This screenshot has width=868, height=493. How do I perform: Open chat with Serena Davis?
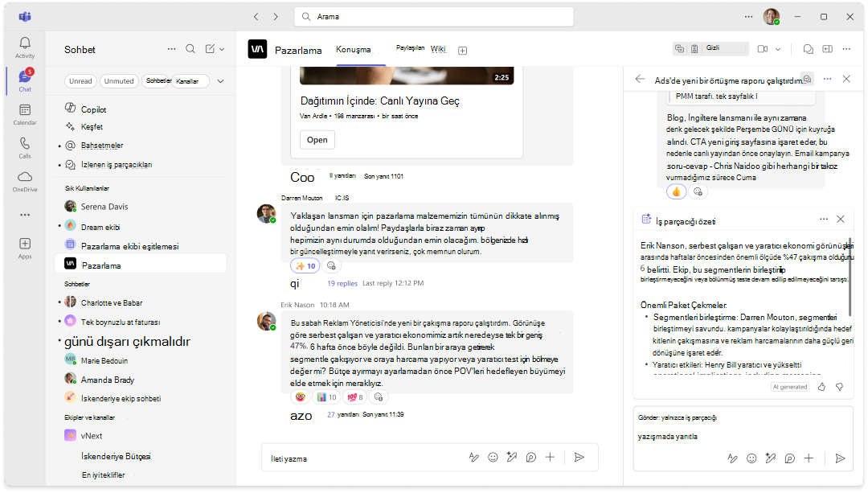click(x=141, y=207)
